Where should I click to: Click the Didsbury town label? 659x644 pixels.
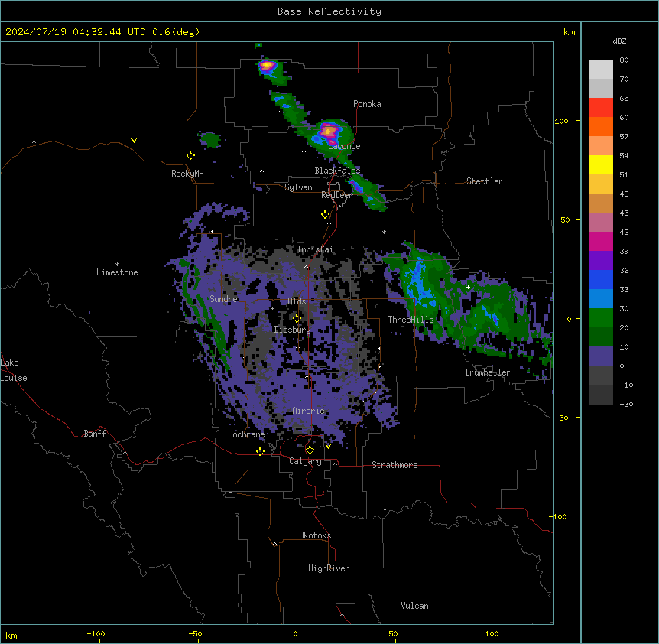pos(293,330)
